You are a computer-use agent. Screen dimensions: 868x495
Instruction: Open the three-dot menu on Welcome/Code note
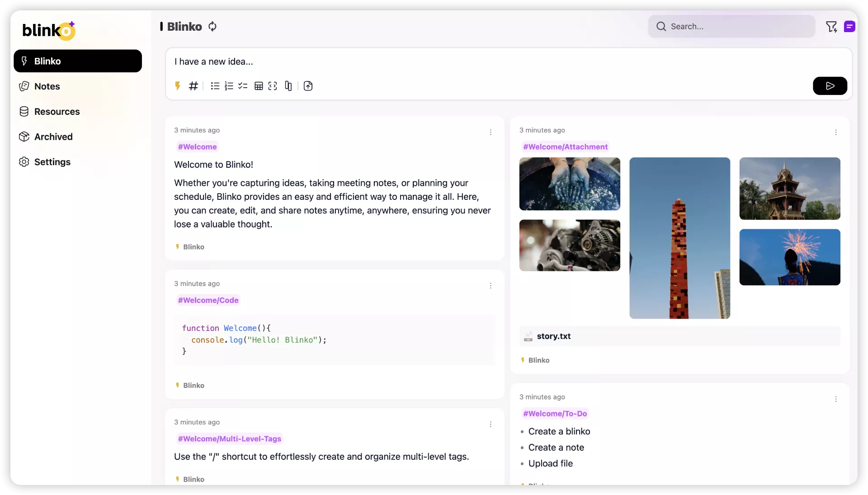(x=491, y=286)
